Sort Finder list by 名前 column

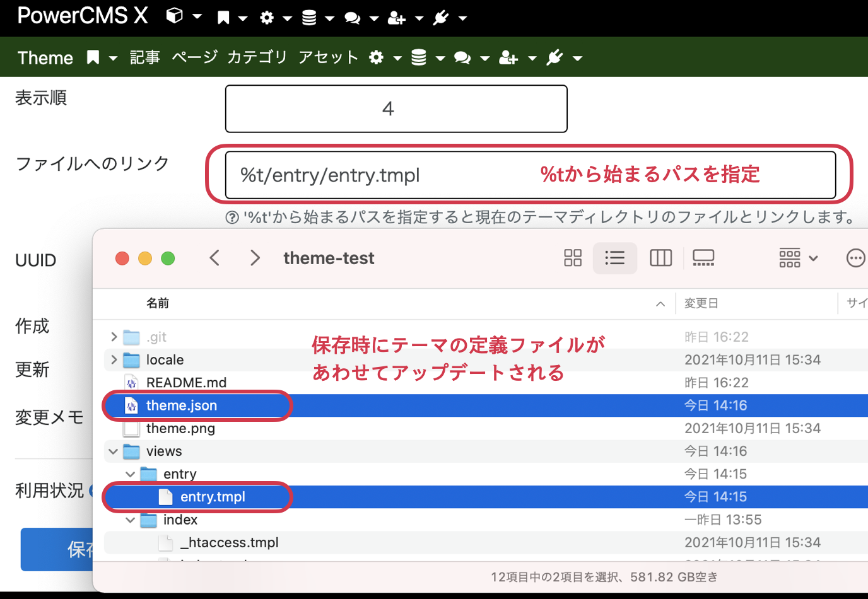click(x=158, y=303)
